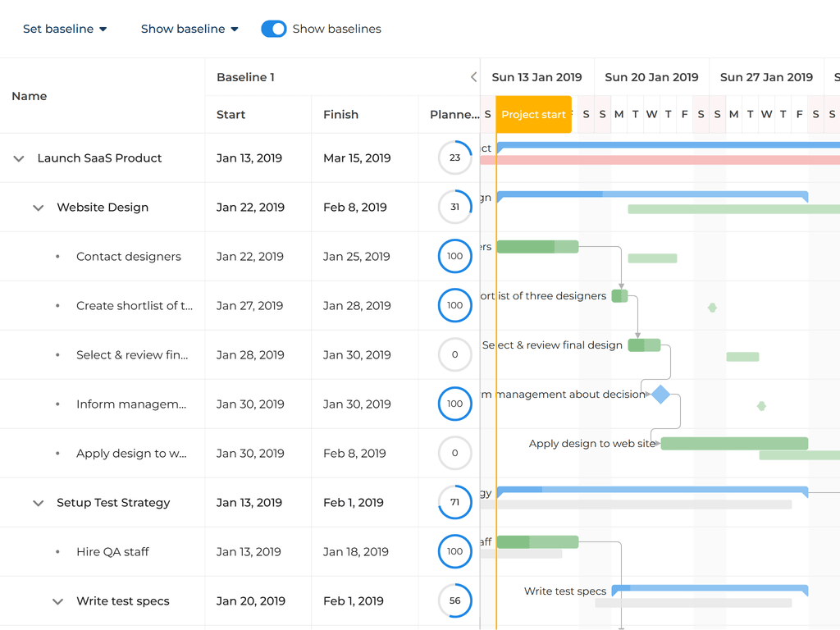Open the Show baseline dropdown menu

(189, 29)
